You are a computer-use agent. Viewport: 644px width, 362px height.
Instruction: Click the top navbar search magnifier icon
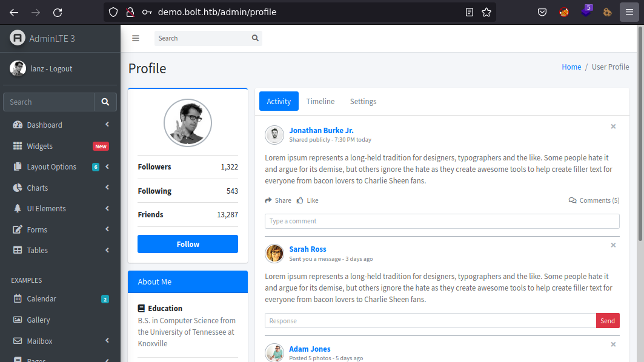click(x=255, y=38)
